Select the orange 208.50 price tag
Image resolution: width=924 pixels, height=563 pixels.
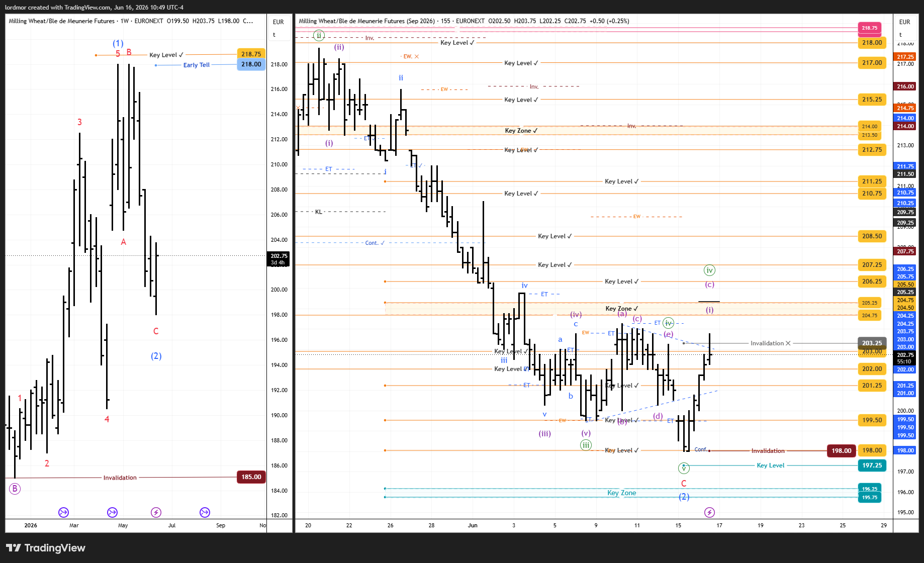872,236
